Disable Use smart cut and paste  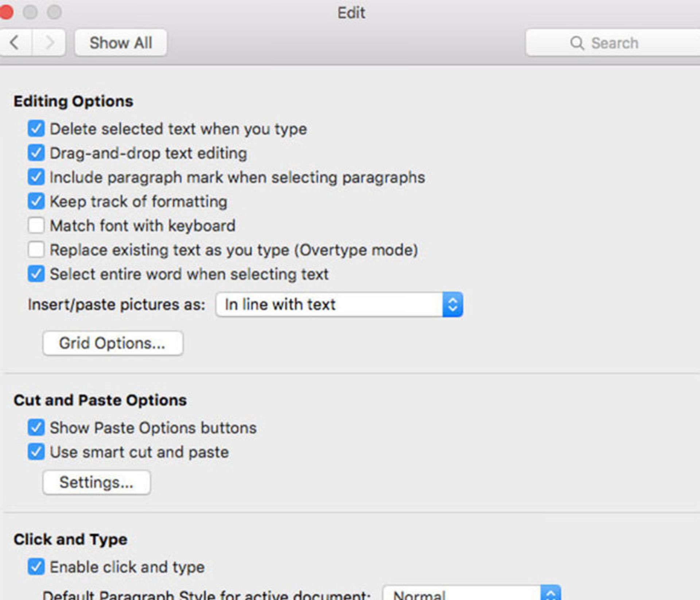coord(36,452)
